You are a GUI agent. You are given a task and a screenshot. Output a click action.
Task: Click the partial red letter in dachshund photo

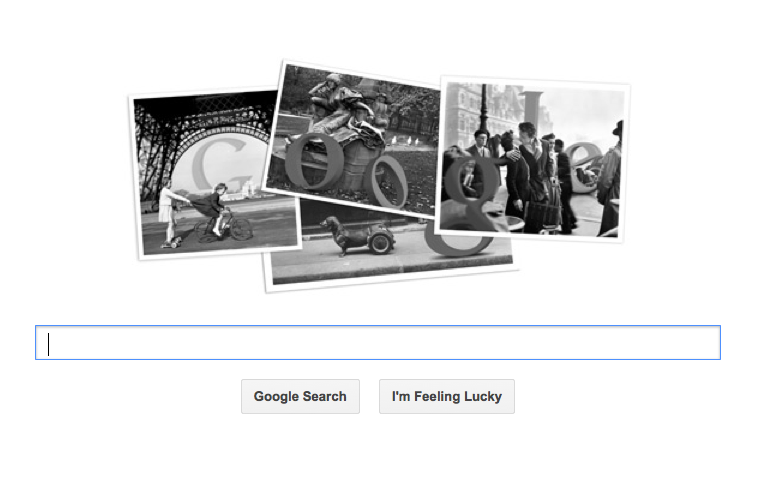pos(458,243)
